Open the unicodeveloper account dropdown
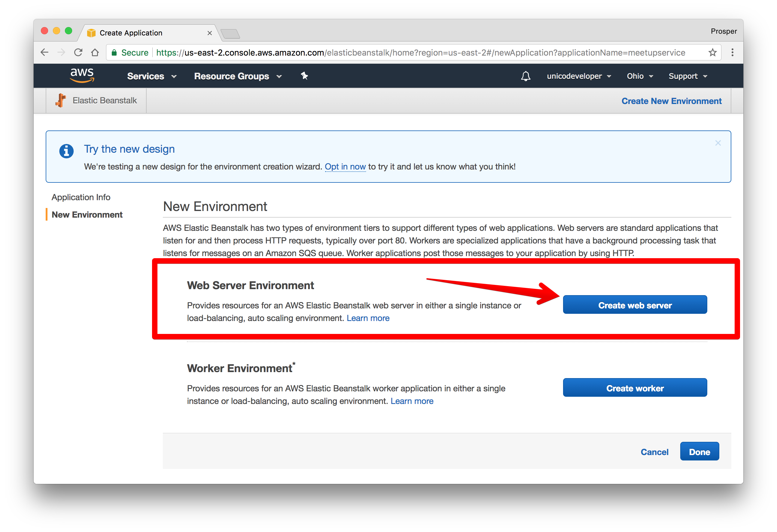The image size is (777, 532). 578,76
